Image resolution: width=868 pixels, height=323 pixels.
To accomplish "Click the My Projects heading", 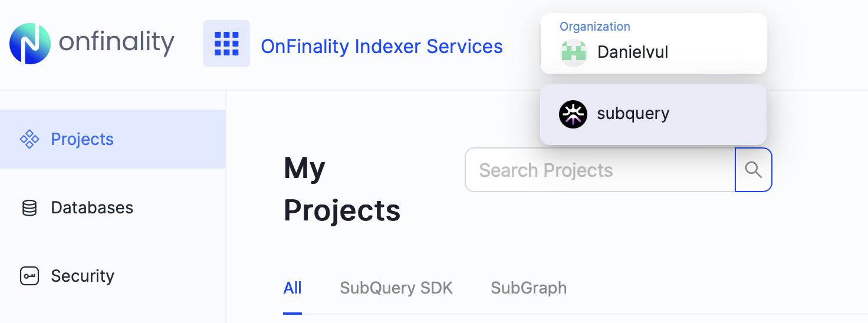I will point(342,189).
